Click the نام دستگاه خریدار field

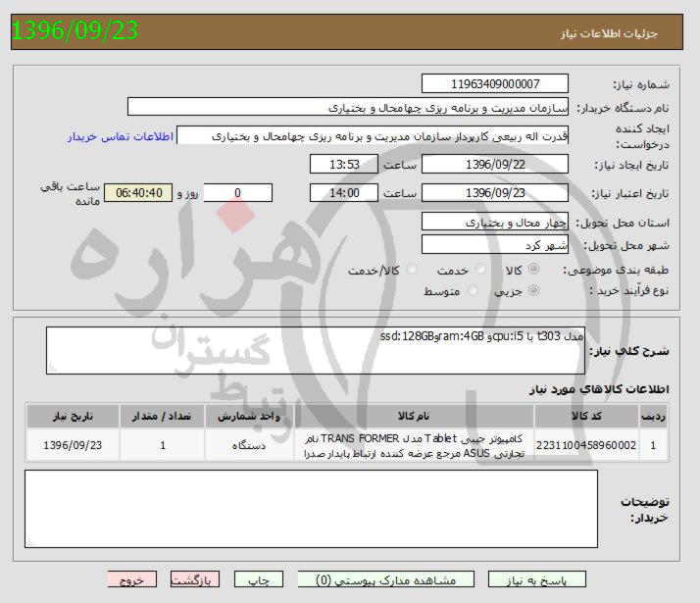click(348, 107)
